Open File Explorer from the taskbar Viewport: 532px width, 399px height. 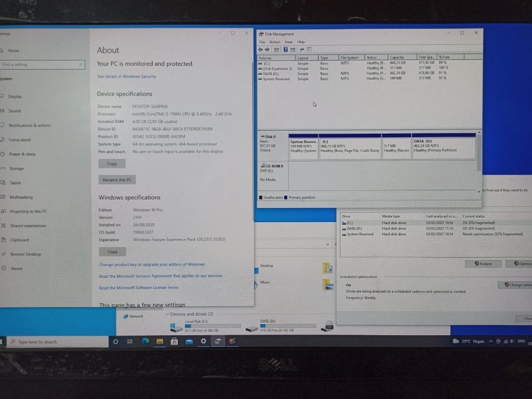click(x=160, y=342)
